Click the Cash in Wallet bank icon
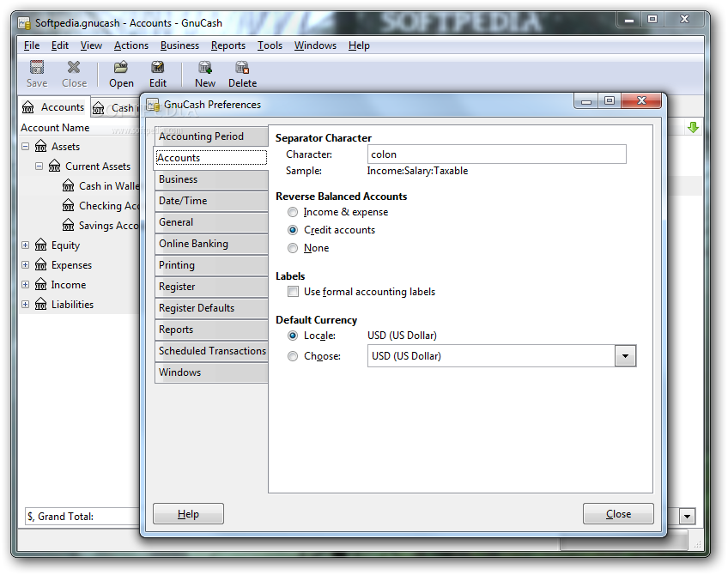 [69, 186]
